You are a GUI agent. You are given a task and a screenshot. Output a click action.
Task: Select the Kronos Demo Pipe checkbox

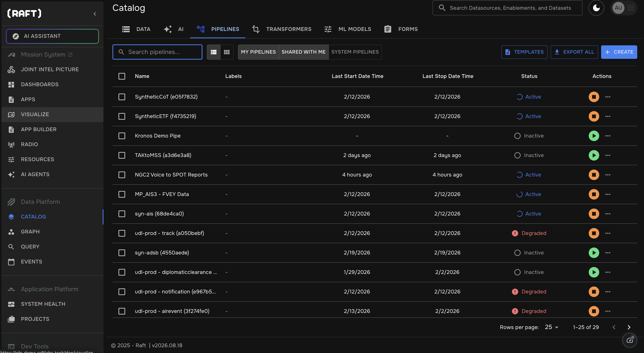click(122, 136)
